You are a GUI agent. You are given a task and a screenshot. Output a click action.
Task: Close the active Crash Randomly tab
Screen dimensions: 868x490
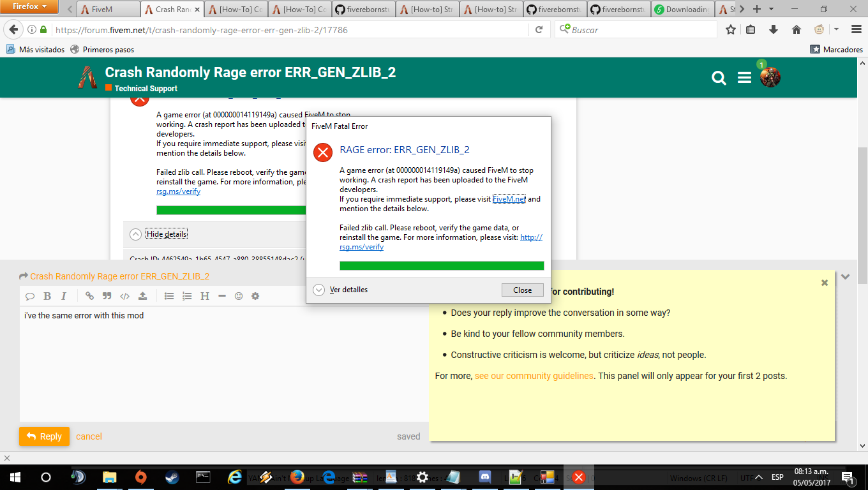pyautogui.click(x=197, y=9)
